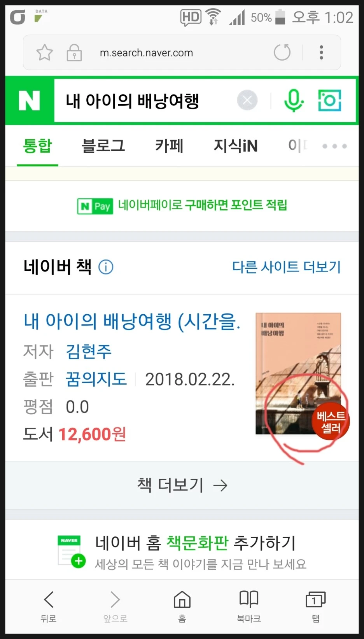Tap the 네이버페이 points banner
Screen dimensions: 364x639
(182, 206)
